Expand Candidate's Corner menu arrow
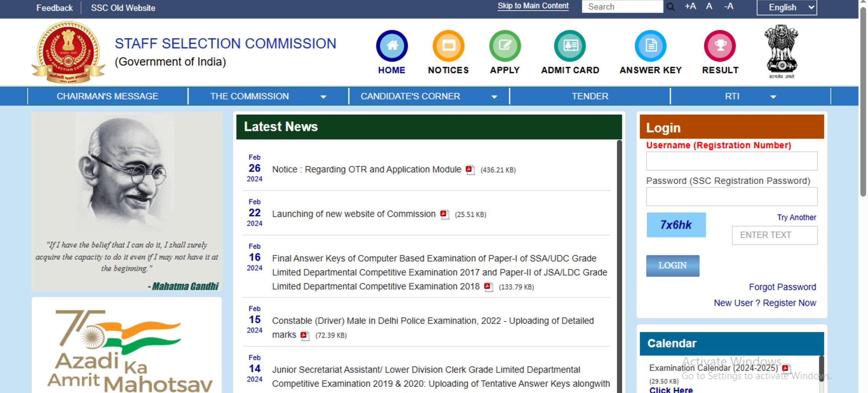 [494, 97]
